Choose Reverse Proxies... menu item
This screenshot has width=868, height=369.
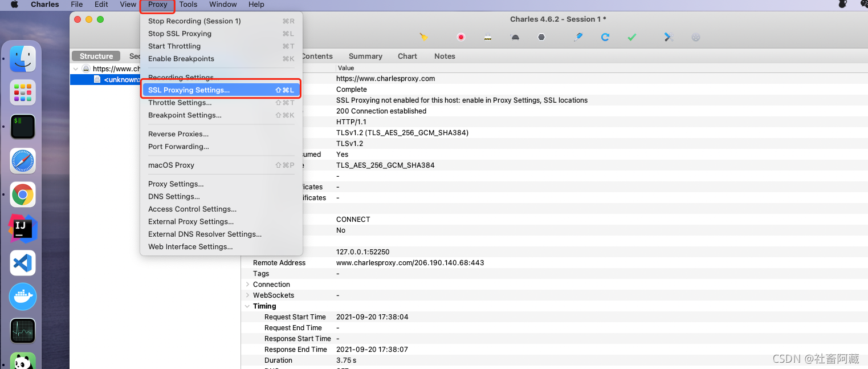(221, 134)
